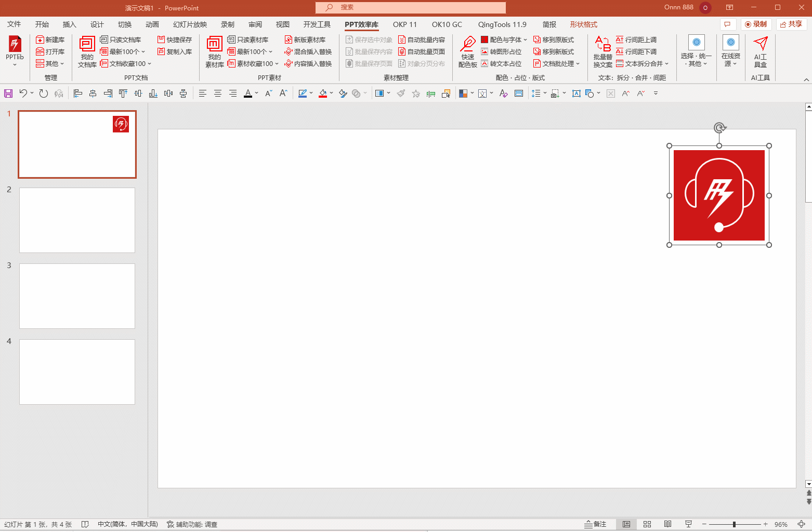Viewport: 812px width, 532px height.
Task: Open the 我的素材库 library
Action: 214,52
